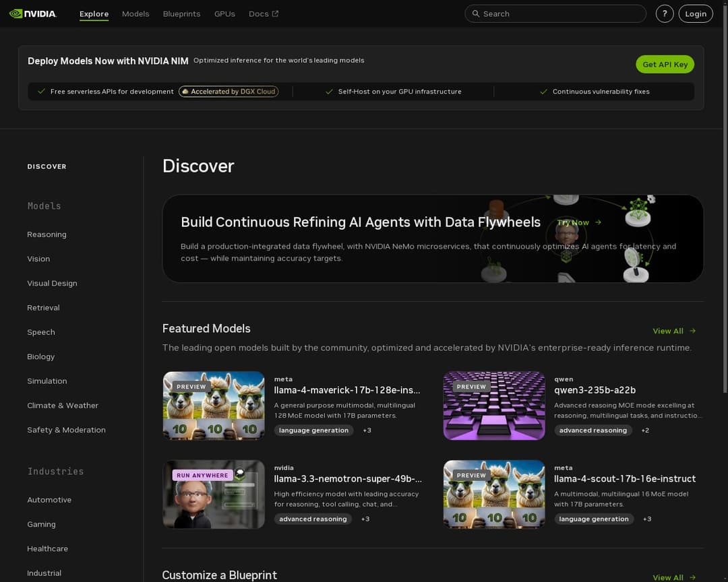Open qwen3-235b-a22b model title

click(595, 390)
